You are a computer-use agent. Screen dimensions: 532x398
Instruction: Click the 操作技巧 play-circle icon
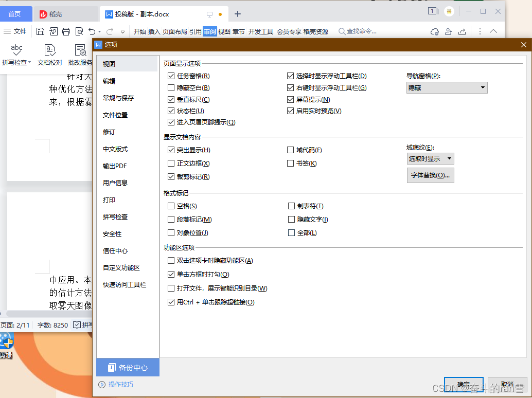[101, 385]
